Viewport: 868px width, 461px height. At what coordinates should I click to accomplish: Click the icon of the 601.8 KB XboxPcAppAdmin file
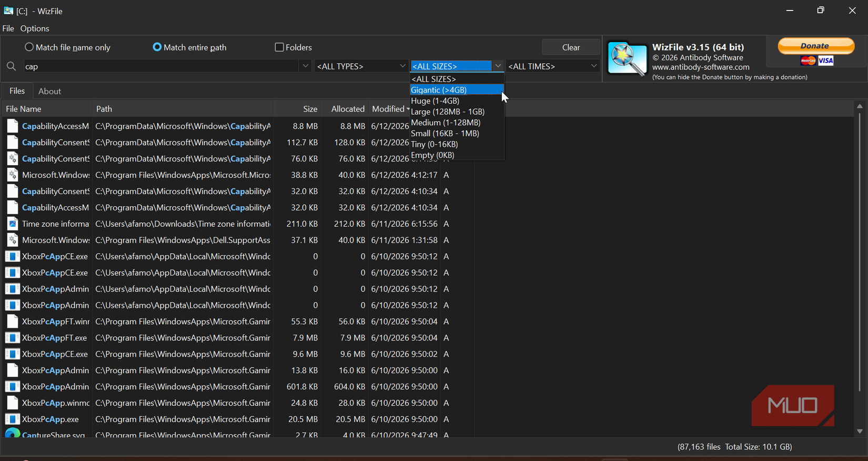[x=13, y=387]
